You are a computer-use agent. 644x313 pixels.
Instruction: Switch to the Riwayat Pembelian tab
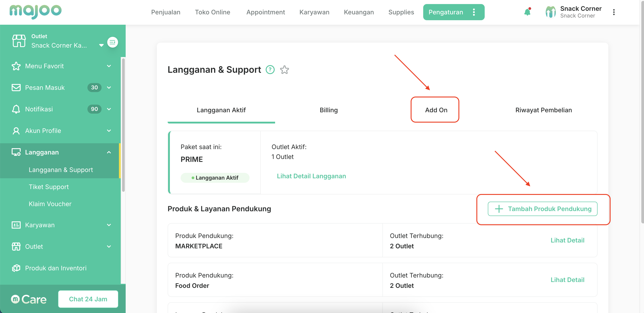pyautogui.click(x=543, y=110)
